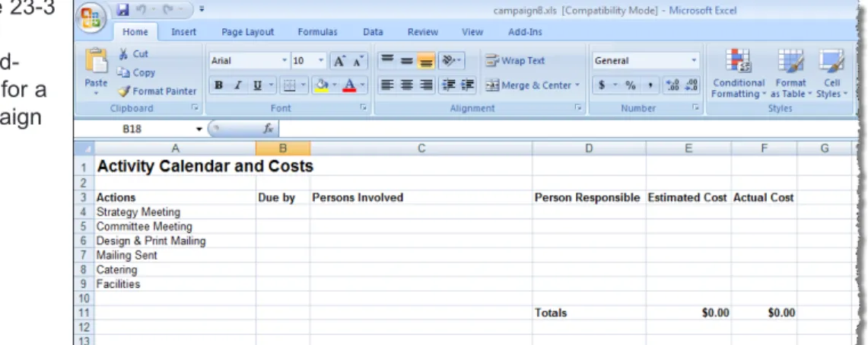
Task: Open the Font Color palette arrow
Action: [363, 85]
